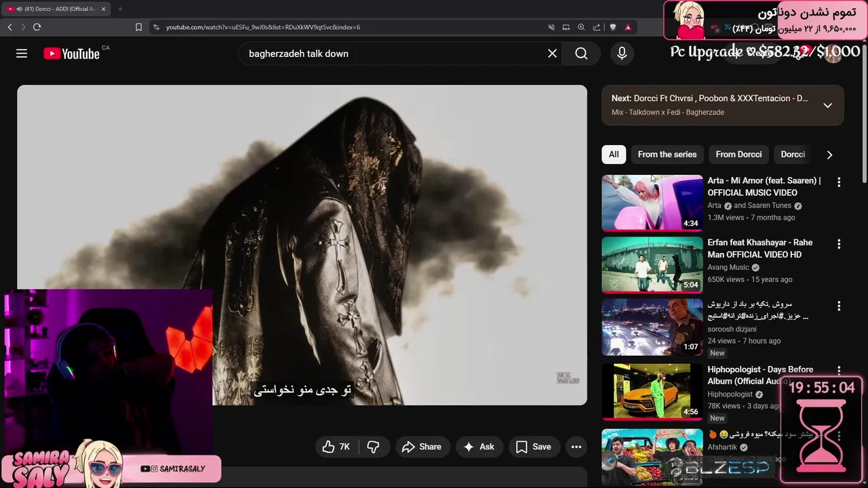The height and width of the screenshot is (488, 868).
Task: Click 'Erfan feat Khashayar - Rahe Man' title
Action: click(x=759, y=248)
